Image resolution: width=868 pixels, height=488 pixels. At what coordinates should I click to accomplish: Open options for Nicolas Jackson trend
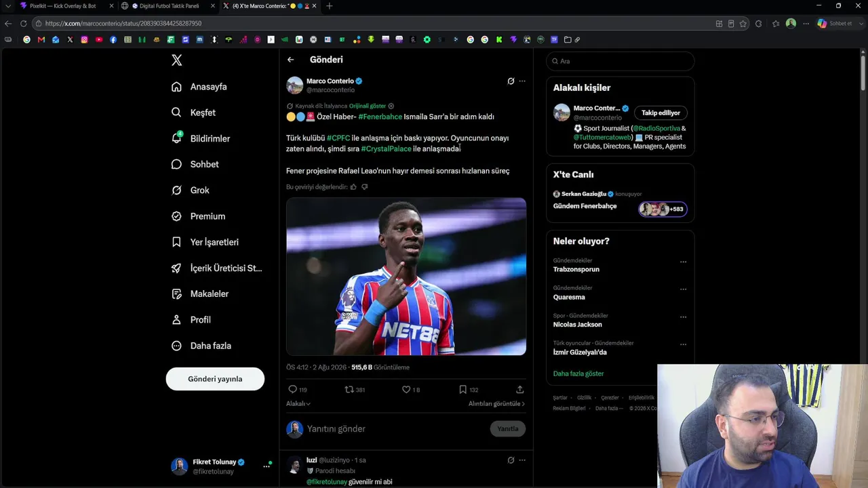tap(683, 317)
